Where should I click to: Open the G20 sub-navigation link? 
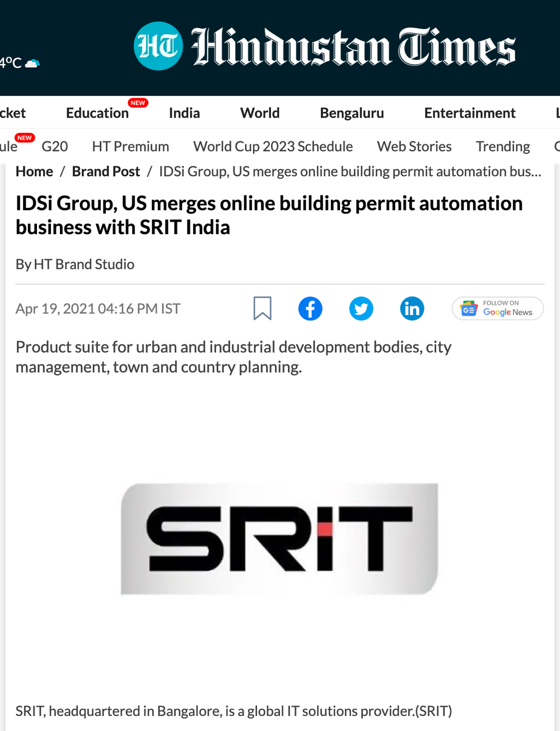(x=55, y=147)
